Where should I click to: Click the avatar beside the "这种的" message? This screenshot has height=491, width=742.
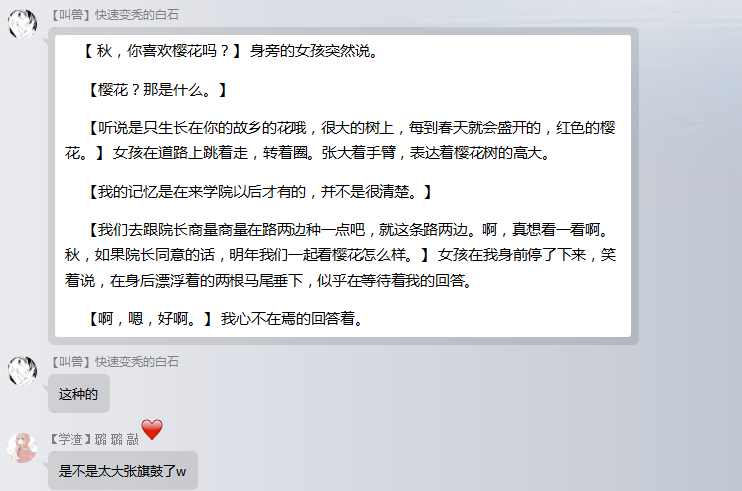22,370
